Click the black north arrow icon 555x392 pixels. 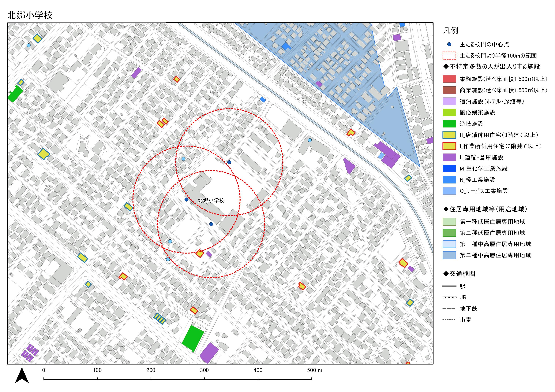22,375
